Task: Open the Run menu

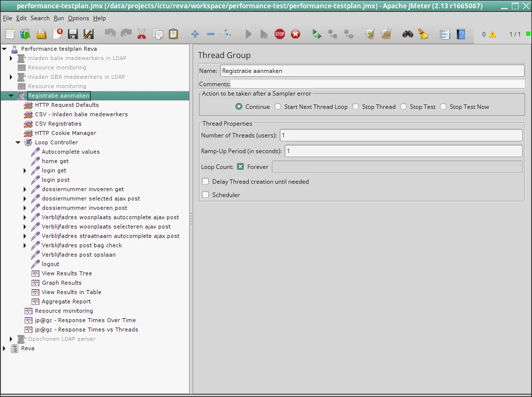Action: point(59,18)
